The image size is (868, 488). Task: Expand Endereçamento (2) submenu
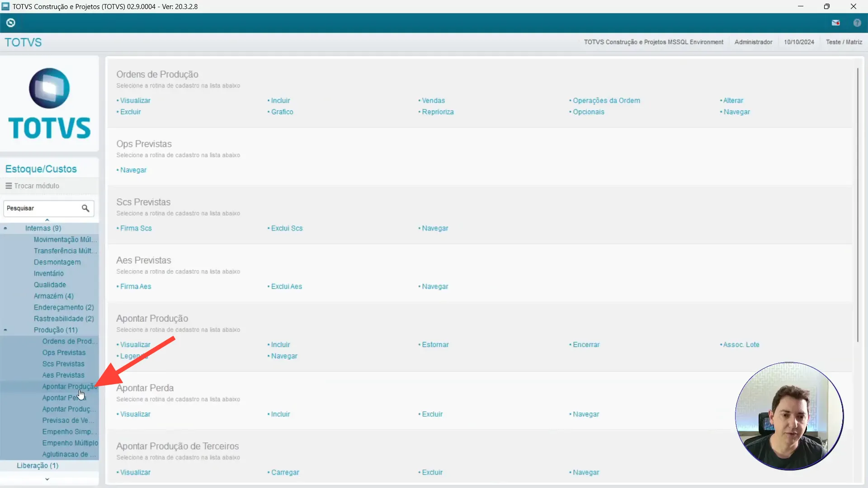[x=64, y=307]
